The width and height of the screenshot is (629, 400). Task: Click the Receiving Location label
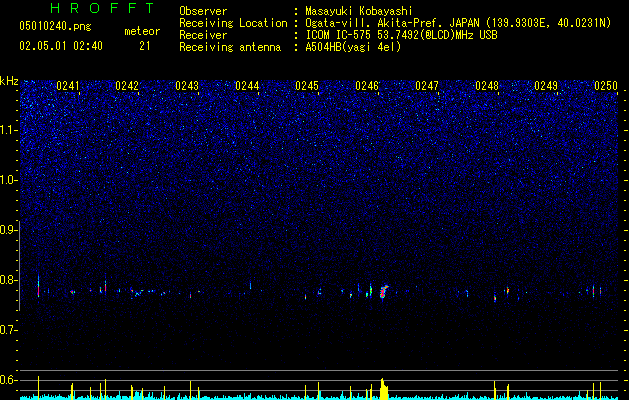tap(233, 23)
